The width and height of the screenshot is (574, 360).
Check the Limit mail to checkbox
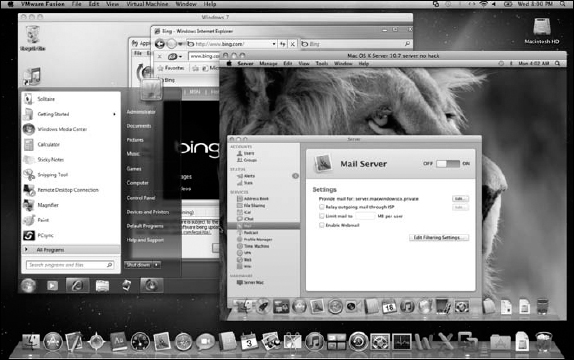321,216
